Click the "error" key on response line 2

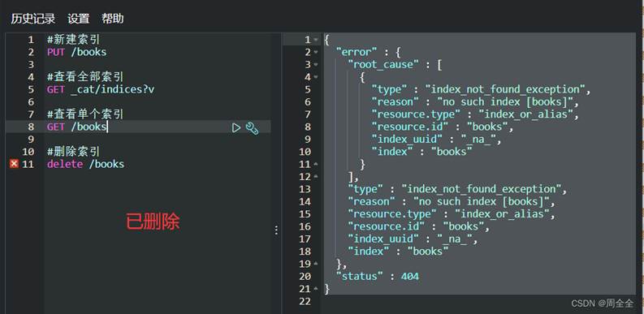[357, 52]
